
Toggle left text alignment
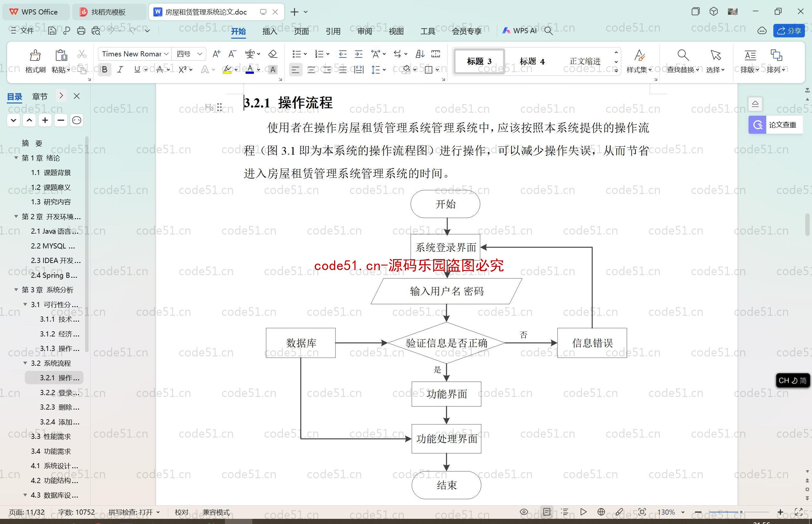pyautogui.click(x=295, y=70)
